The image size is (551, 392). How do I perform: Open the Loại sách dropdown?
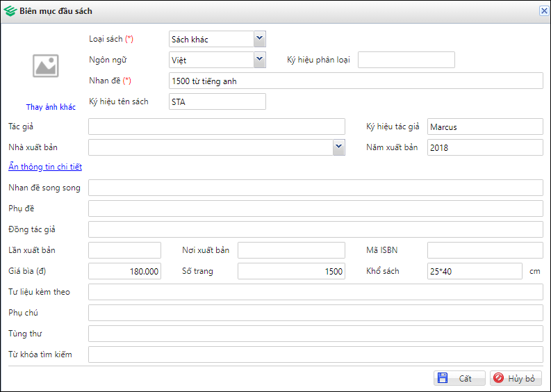tap(259, 39)
